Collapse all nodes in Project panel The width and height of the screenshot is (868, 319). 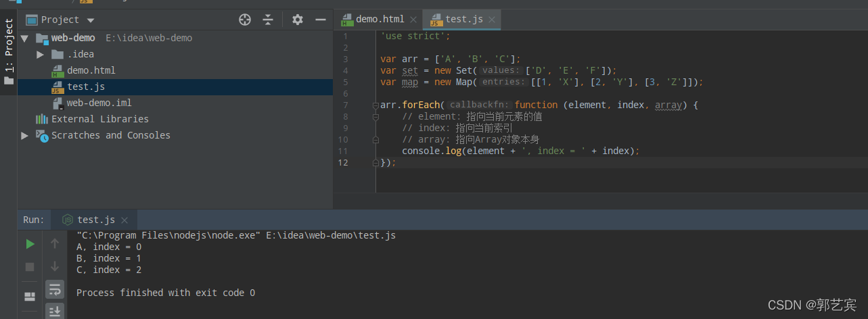coord(268,20)
